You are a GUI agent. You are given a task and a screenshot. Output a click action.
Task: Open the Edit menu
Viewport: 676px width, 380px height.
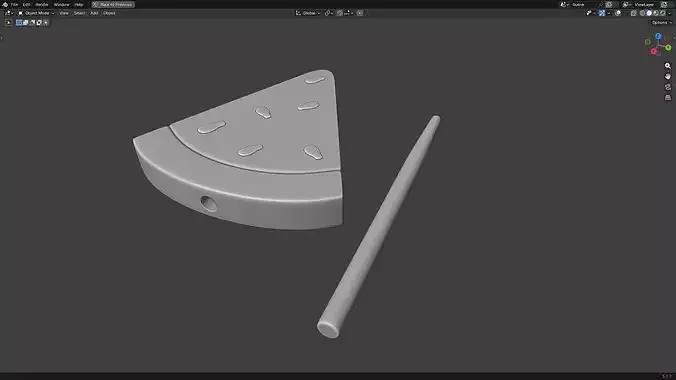pyautogui.click(x=26, y=4)
